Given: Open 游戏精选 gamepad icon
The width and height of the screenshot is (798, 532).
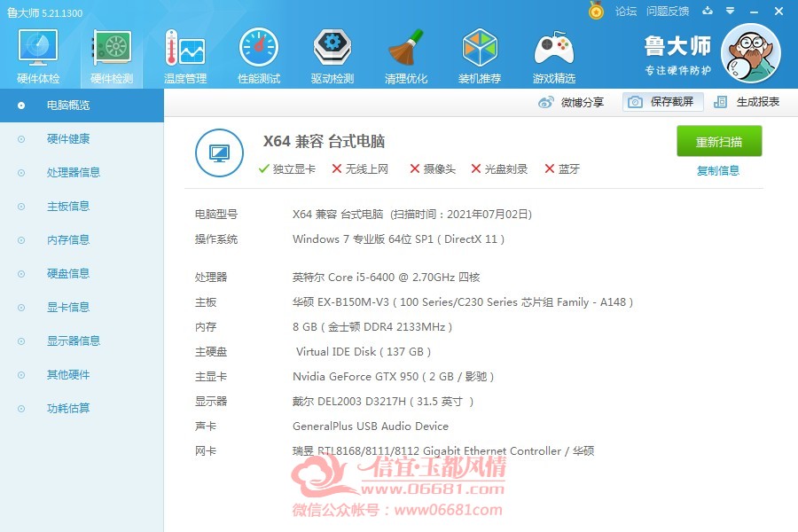Looking at the screenshot, I should coord(553,56).
